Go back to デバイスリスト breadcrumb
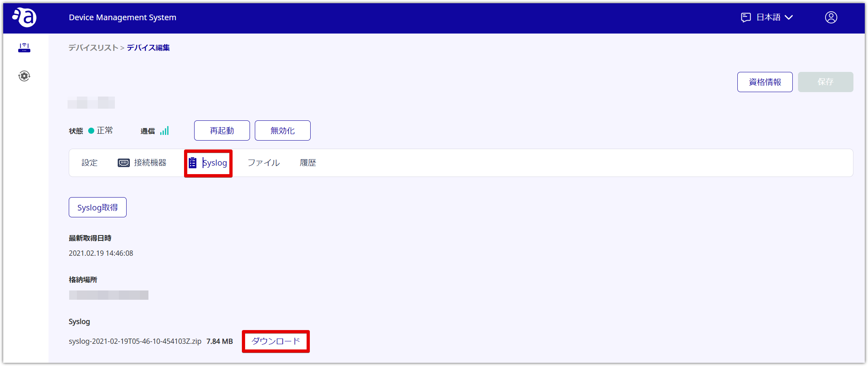Viewport: 868px width, 366px height. [93, 48]
